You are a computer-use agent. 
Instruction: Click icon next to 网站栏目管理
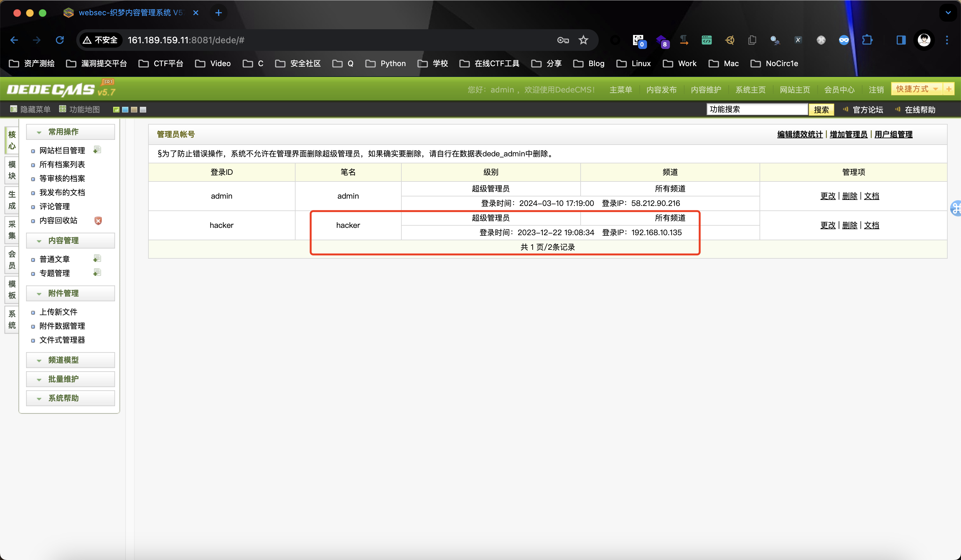pyautogui.click(x=97, y=150)
